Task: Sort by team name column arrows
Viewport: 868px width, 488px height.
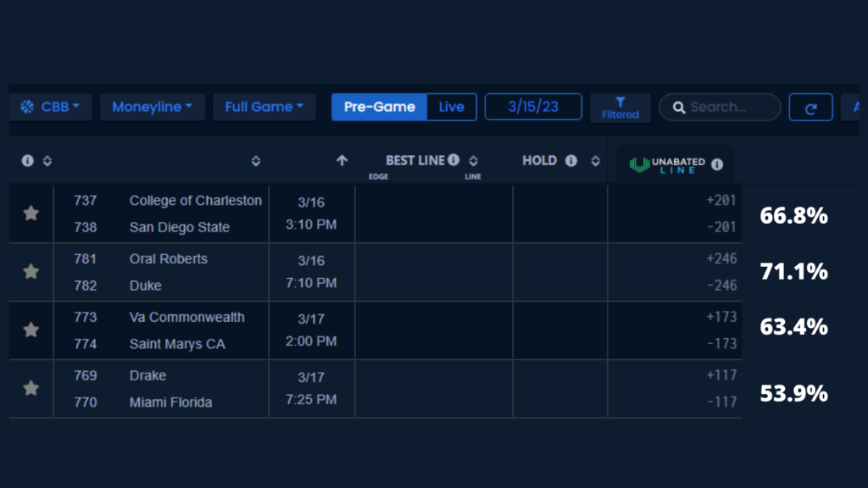Action: pyautogui.click(x=256, y=161)
